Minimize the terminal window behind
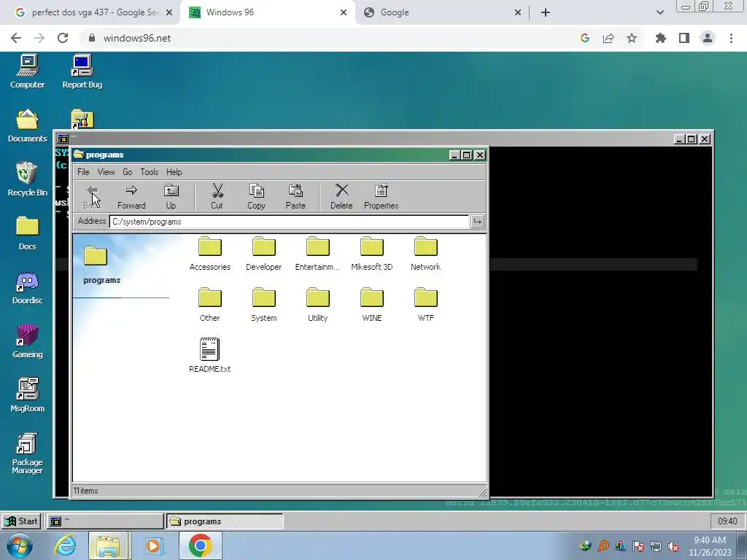The width and height of the screenshot is (747, 560). [x=680, y=139]
